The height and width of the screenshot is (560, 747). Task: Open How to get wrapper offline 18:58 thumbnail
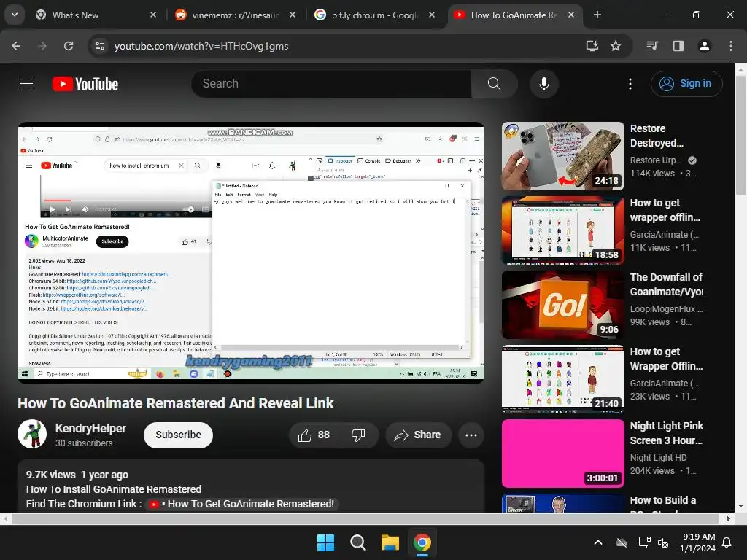562,230
